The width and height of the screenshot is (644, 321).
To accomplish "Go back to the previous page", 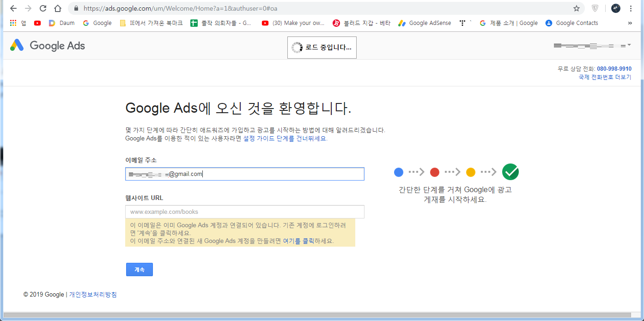I will 13,8.
